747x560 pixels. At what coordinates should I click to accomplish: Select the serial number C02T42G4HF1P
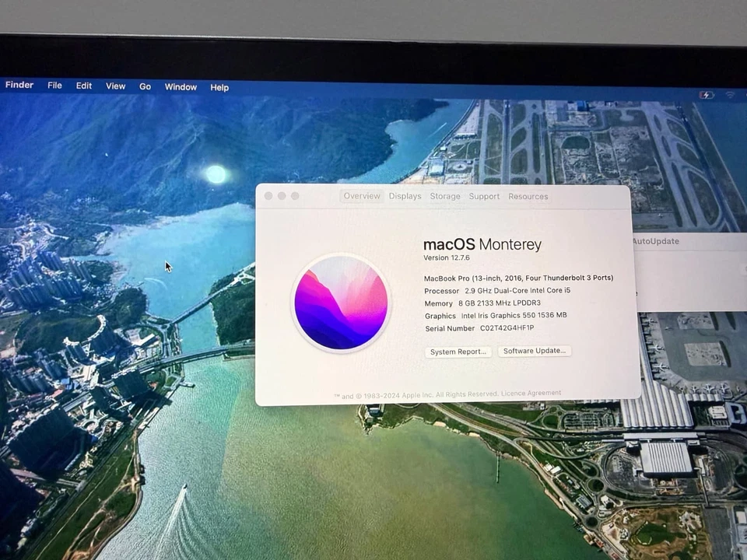tap(507, 328)
